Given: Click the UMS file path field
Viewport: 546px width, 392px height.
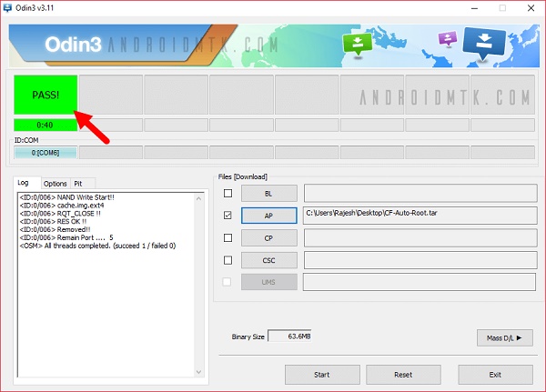Looking at the screenshot, I should tap(420, 282).
